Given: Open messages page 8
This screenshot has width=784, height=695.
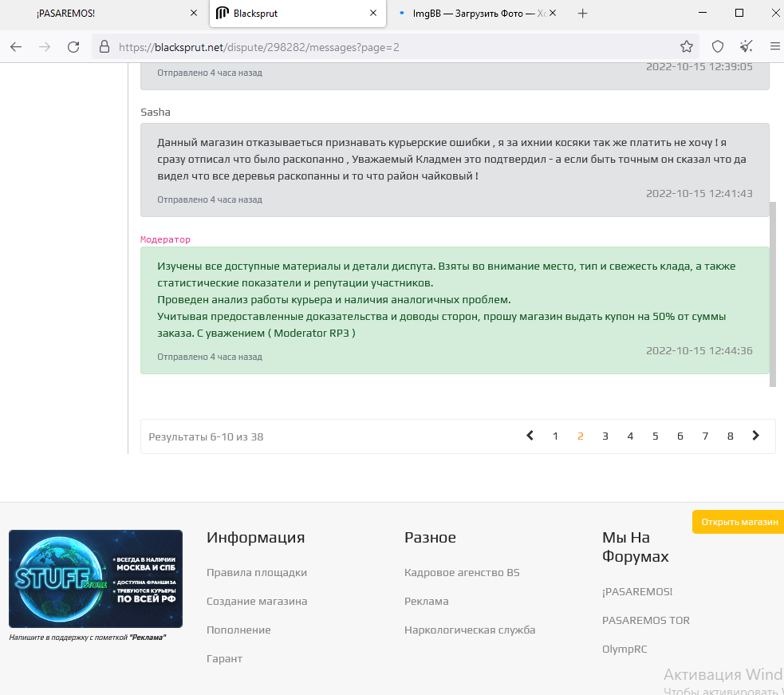Looking at the screenshot, I should pos(730,436).
